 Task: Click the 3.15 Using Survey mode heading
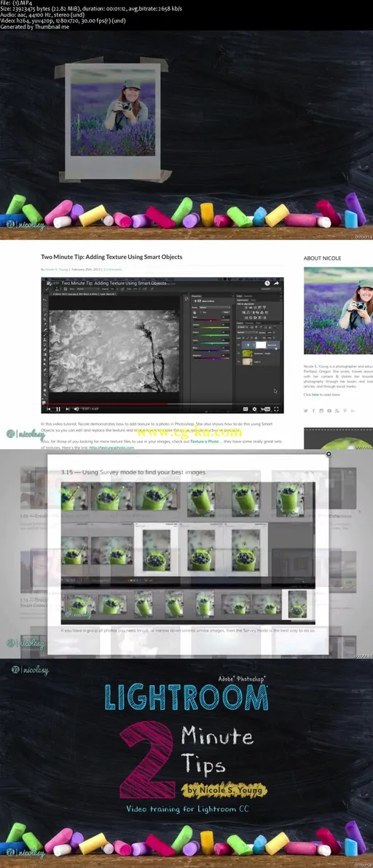click(133, 472)
